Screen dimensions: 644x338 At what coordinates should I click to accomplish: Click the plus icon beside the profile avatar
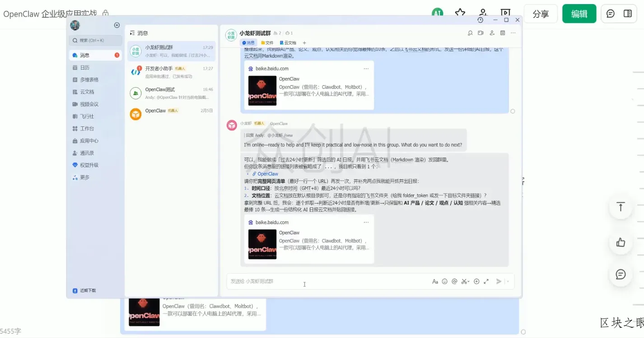(x=117, y=25)
